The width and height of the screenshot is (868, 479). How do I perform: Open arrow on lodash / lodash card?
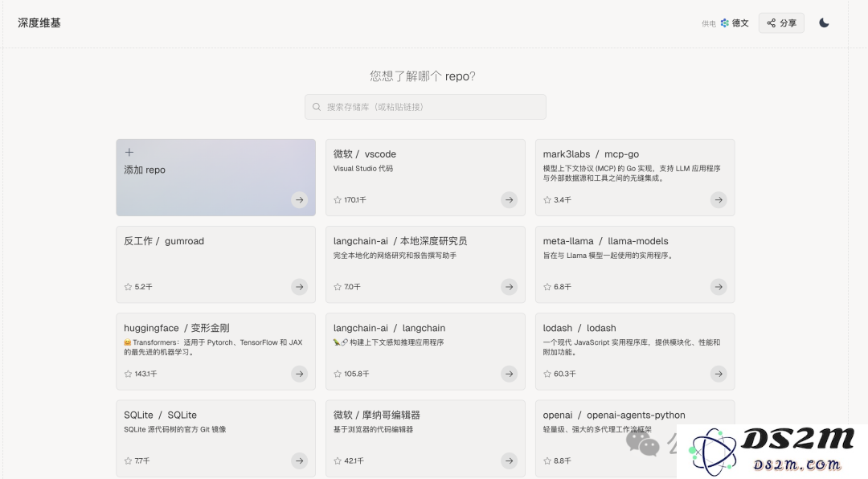(719, 374)
